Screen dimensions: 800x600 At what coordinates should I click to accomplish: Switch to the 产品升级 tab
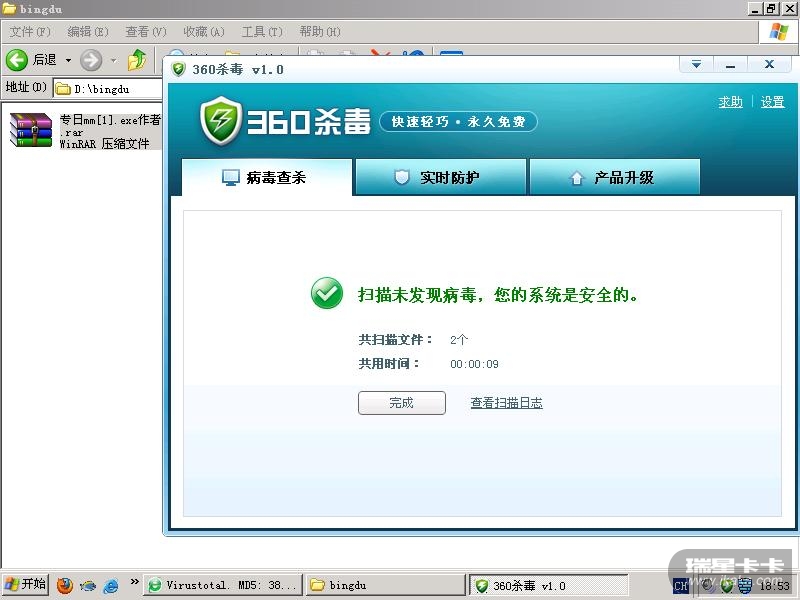click(615, 177)
